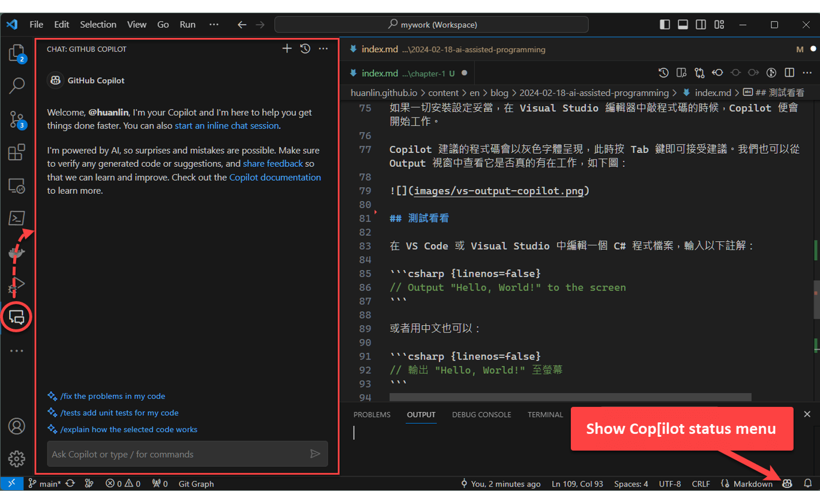Switch to the PROBLEMS panel tab
The width and height of the screenshot is (820, 504).
coord(372,415)
